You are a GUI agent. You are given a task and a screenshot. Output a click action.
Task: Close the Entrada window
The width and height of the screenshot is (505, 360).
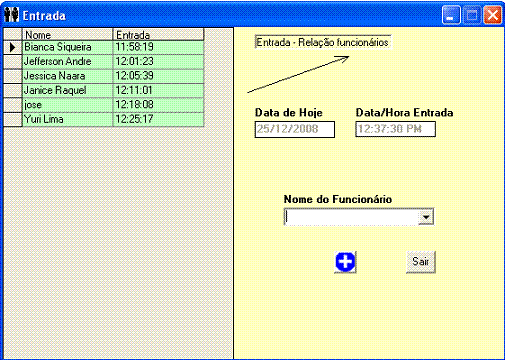492,15
